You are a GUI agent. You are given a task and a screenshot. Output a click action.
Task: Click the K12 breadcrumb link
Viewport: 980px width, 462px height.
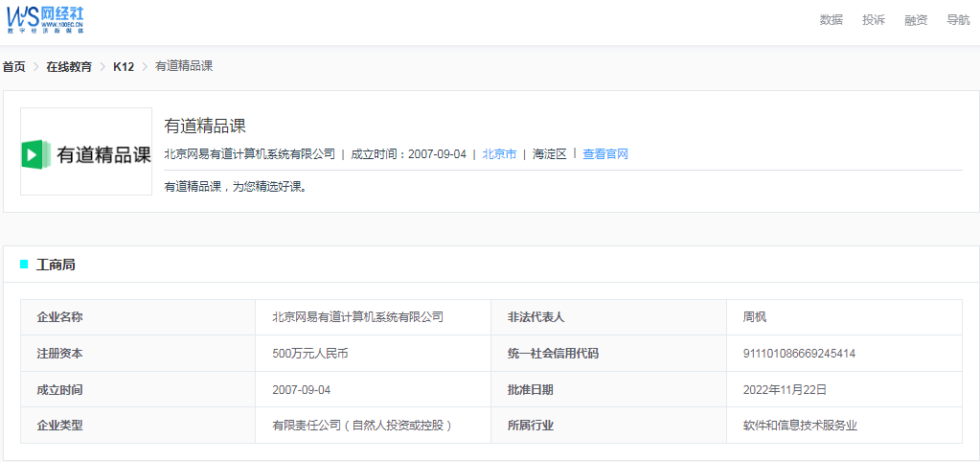[124, 67]
